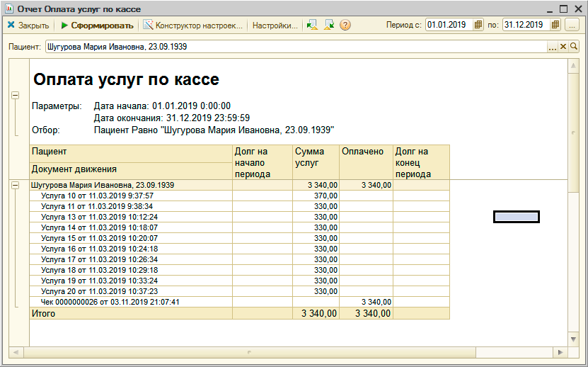This screenshot has height=367, width=588.
Task: Open Настройки... settings dialog
Action: 275,26
